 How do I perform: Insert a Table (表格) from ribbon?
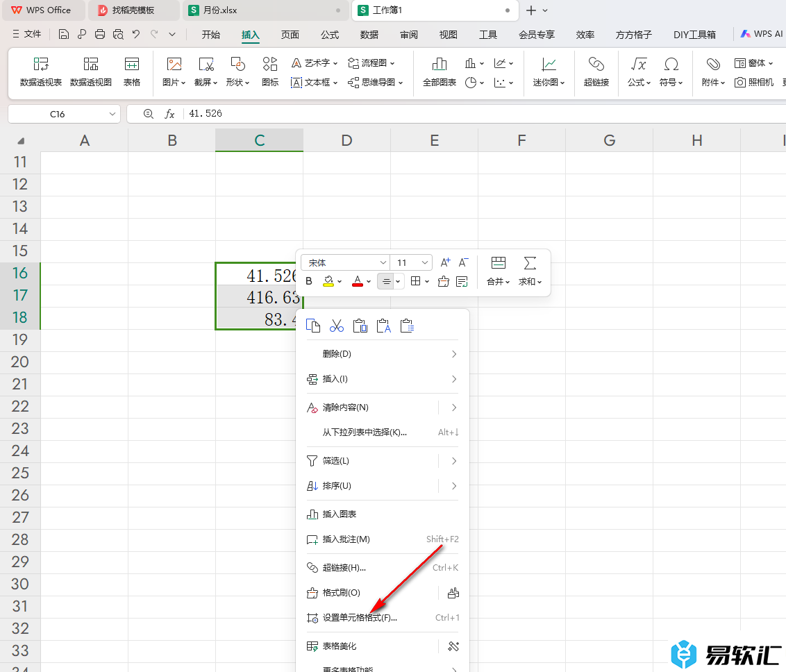132,72
